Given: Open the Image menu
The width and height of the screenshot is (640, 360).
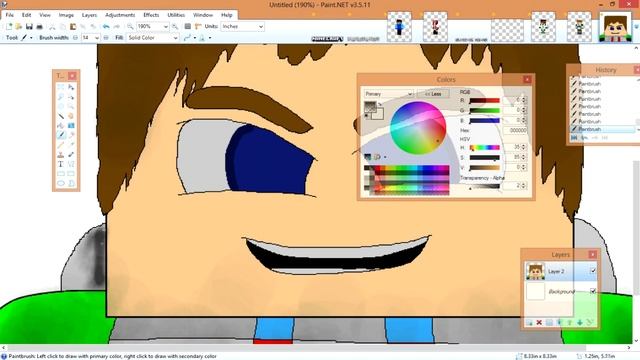Looking at the screenshot, I should click(66, 15).
